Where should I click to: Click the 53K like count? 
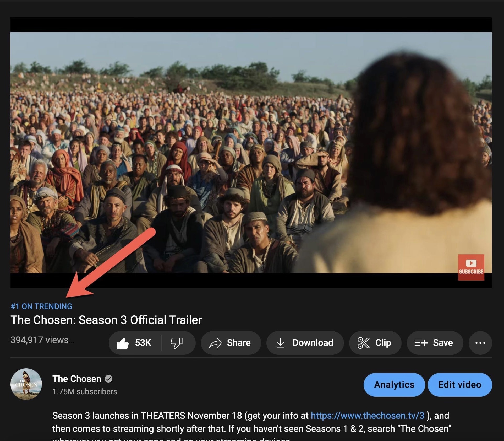pos(143,343)
